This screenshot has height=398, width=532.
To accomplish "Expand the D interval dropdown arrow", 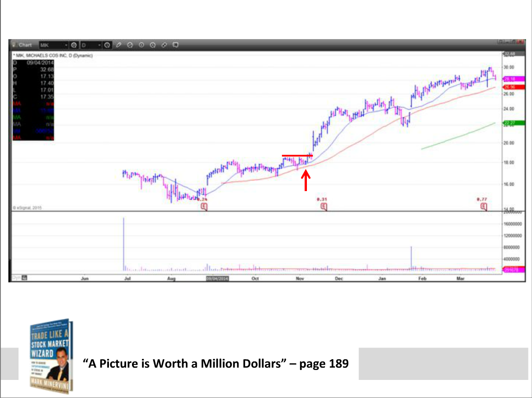I will pos(99,45).
